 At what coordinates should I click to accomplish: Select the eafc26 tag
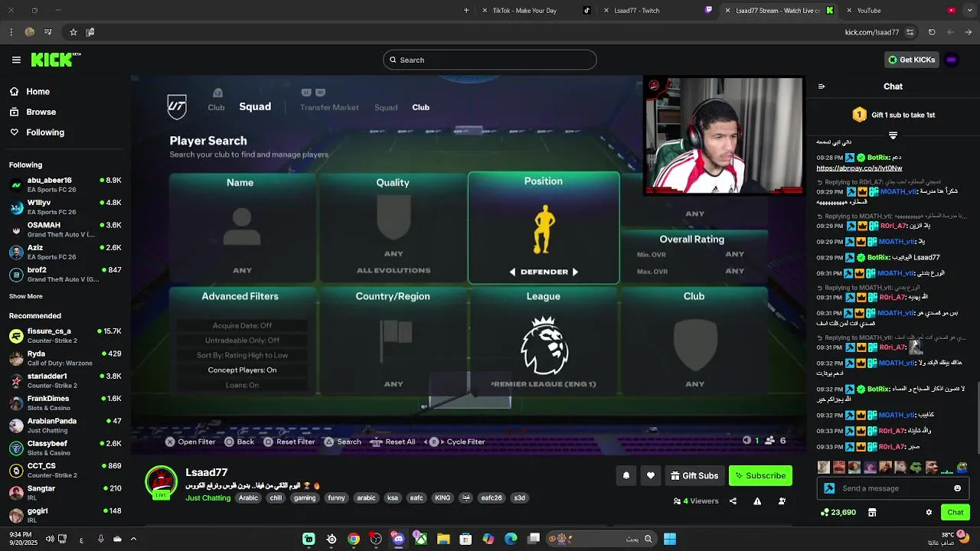492,497
